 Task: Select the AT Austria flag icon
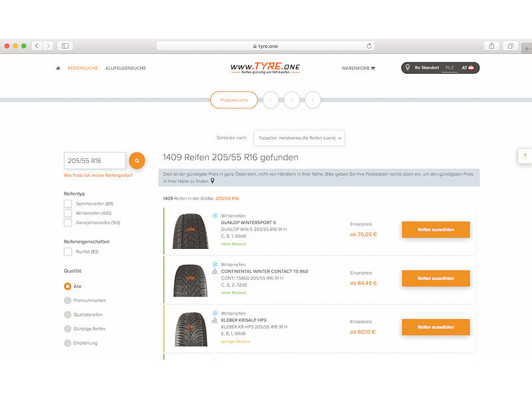coord(471,68)
